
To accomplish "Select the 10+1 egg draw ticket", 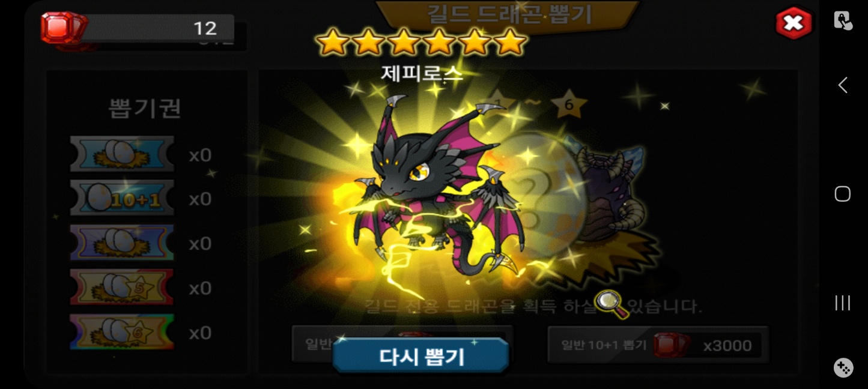I will click(122, 198).
